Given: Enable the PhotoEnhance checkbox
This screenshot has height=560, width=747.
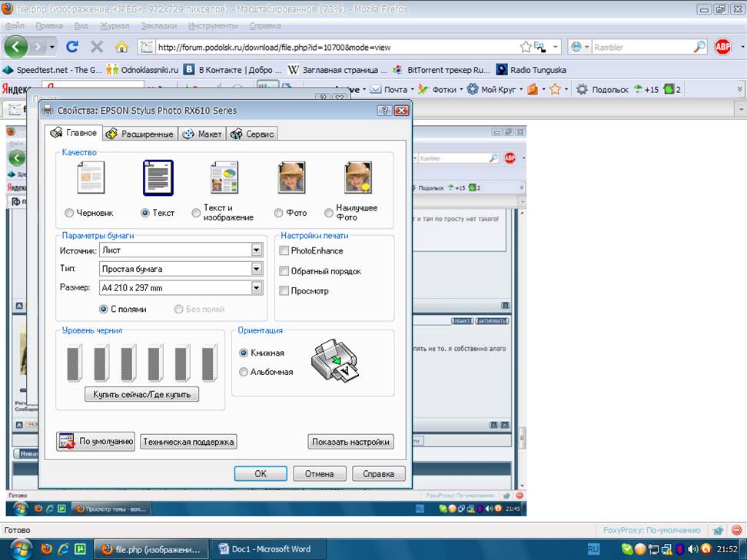Looking at the screenshot, I should pyautogui.click(x=284, y=250).
